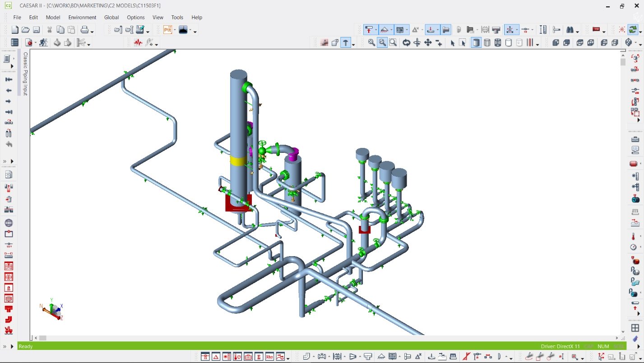Click the Open file folder icon
This screenshot has width=644, height=363.
pos(25,30)
